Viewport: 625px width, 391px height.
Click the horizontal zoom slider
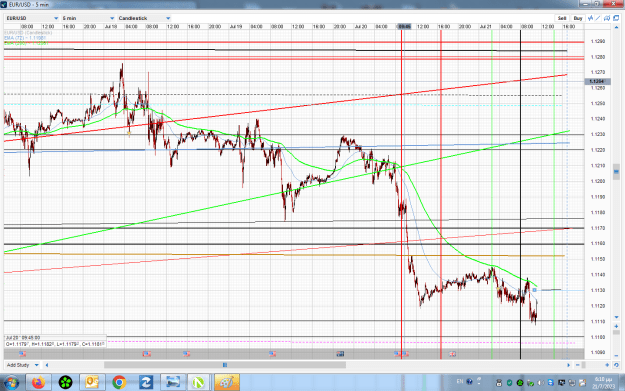584,365
